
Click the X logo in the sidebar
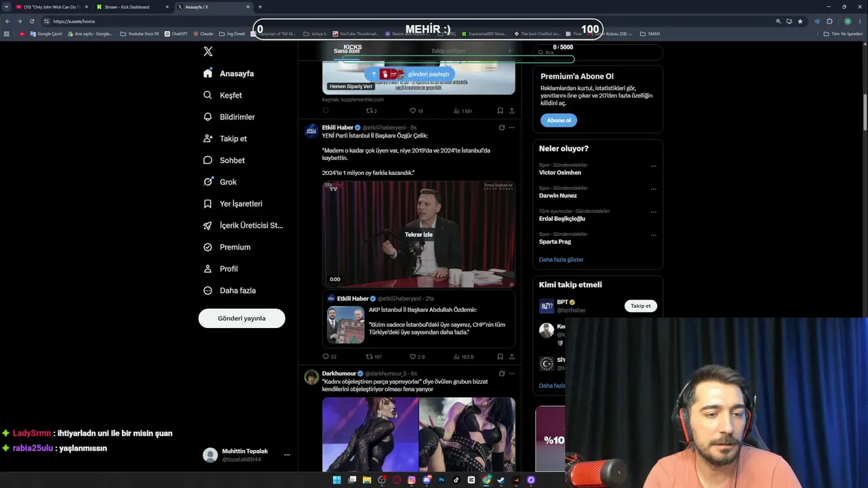(208, 52)
